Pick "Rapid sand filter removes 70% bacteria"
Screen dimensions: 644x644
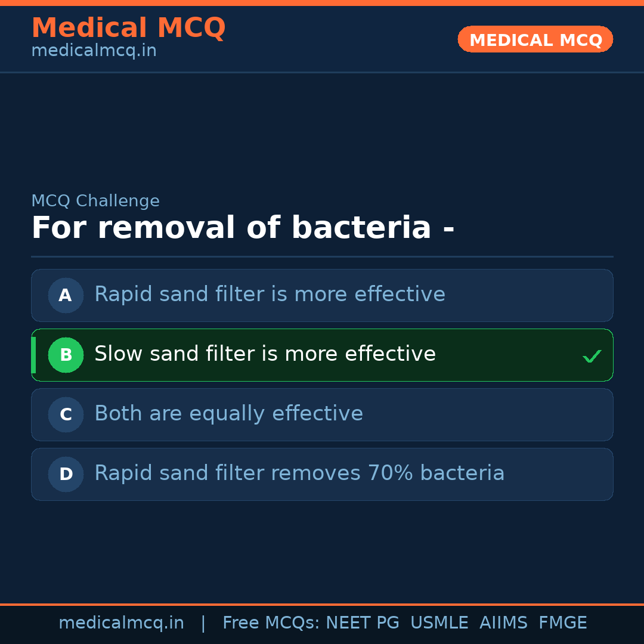coord(299,473)
